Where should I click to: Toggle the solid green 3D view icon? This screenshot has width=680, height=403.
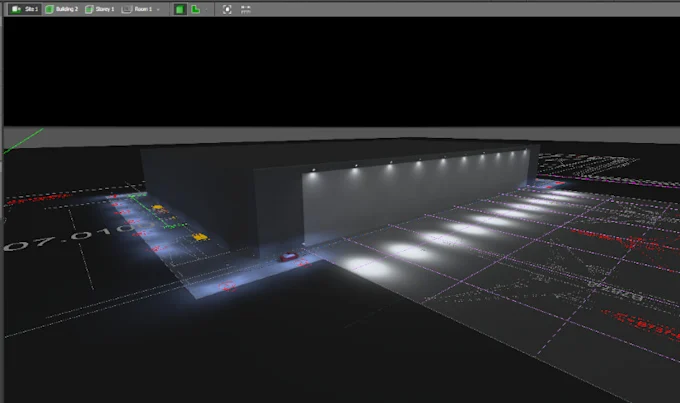pyautogui.click(x=180, y=9)
